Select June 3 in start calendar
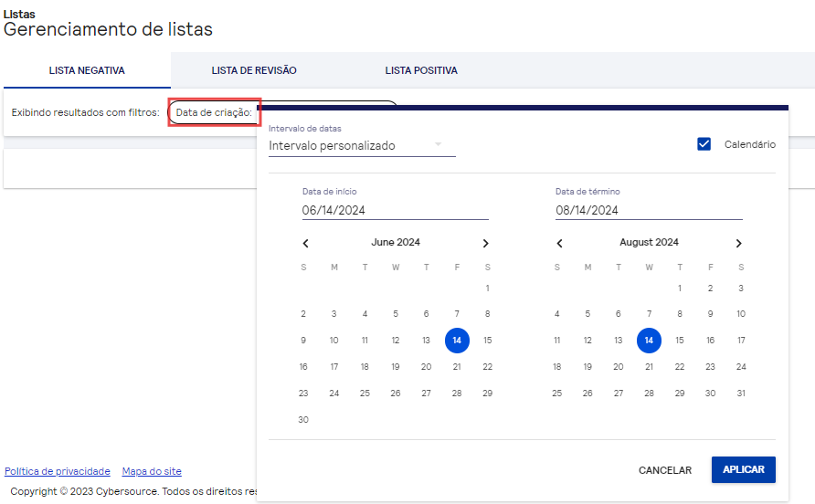The width and height of the screenshot is (815, 504). 334,314
